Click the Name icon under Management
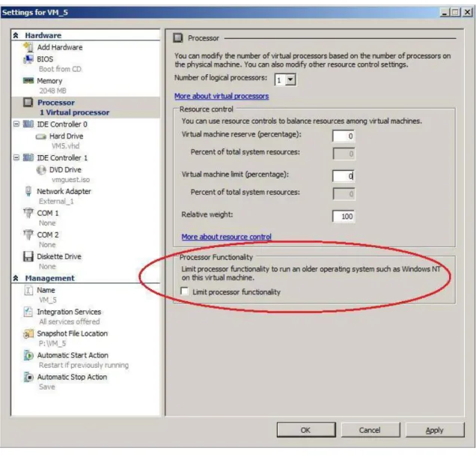476x457 pixels. click(x=28, y=290)
